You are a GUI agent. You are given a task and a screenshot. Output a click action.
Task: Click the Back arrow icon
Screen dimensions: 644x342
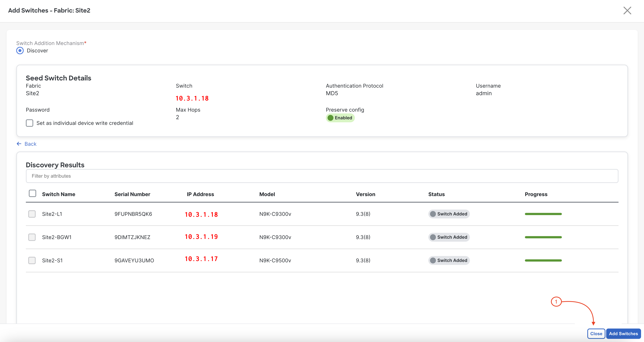(x=19, y=144)
